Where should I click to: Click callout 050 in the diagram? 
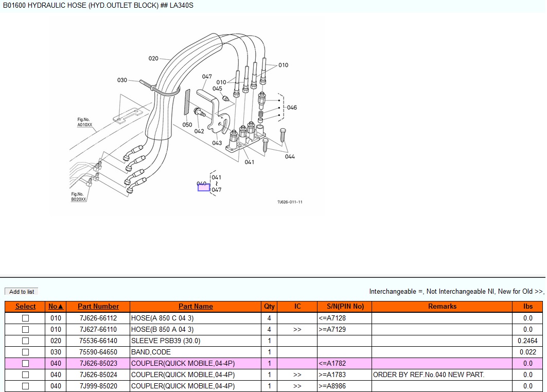coord(187,125)
